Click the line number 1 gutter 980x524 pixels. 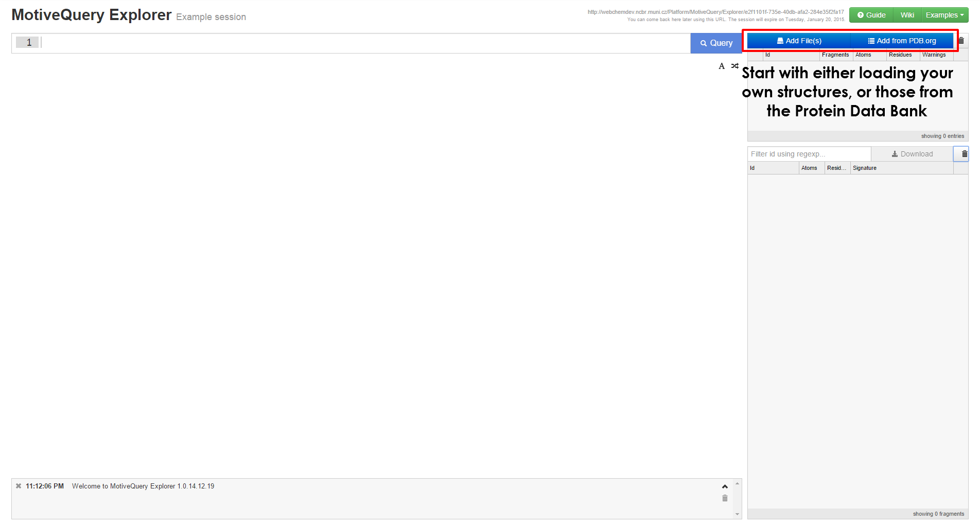(27, 43)
